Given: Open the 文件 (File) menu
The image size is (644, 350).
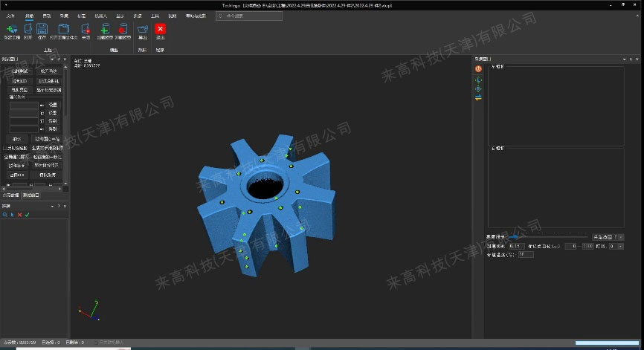Looking at the screenshot, I should (10, 15).
